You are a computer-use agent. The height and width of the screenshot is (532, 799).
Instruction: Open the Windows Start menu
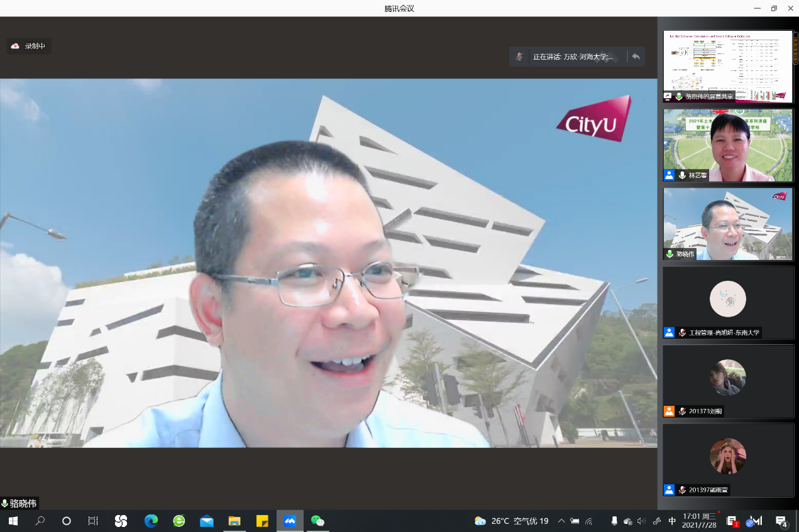(x=13, y=521)
